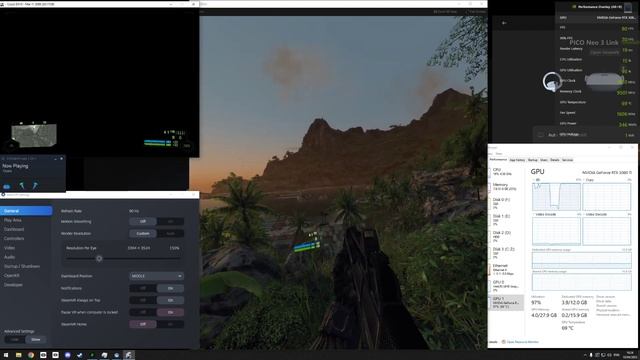Image resolution: width=640 pixels, height=360 pixels.
Task: Switch to App history tab in Task Manager
Action: click(517, 160)
